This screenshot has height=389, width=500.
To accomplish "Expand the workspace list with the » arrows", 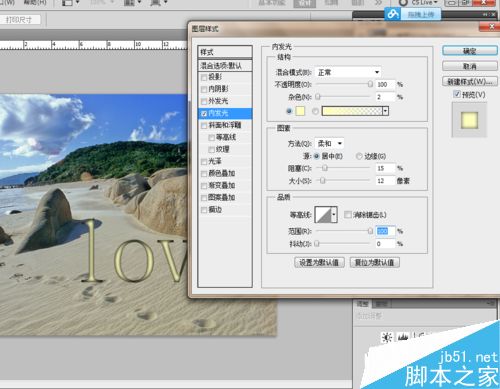I will [378, 3].
